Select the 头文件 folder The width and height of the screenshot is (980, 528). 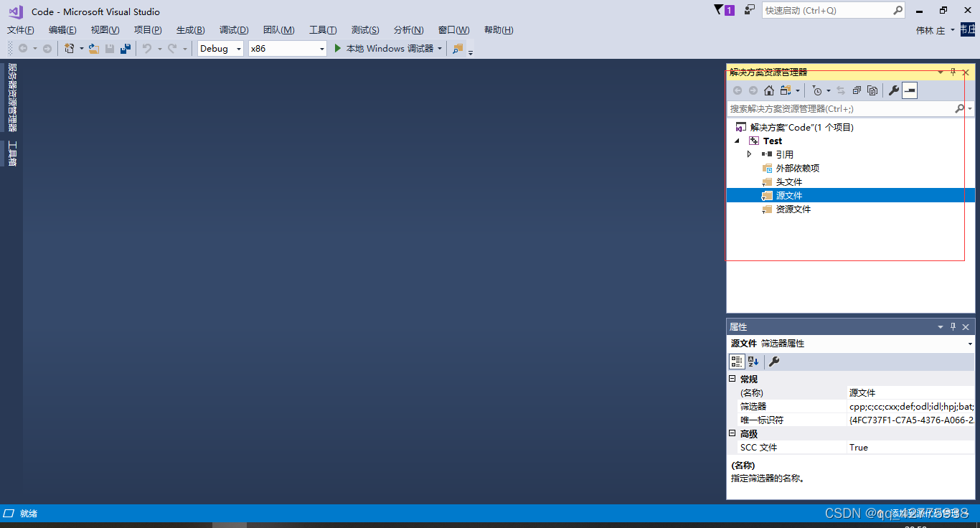[789, 181]
